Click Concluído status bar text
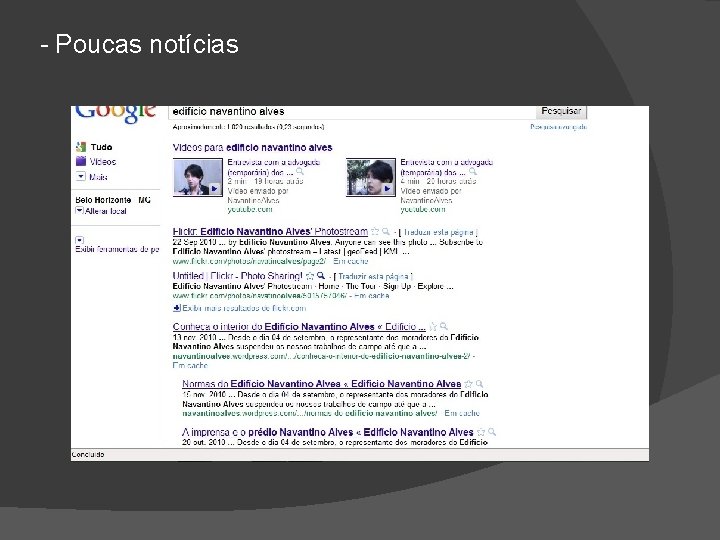 (x=88, y=455)
